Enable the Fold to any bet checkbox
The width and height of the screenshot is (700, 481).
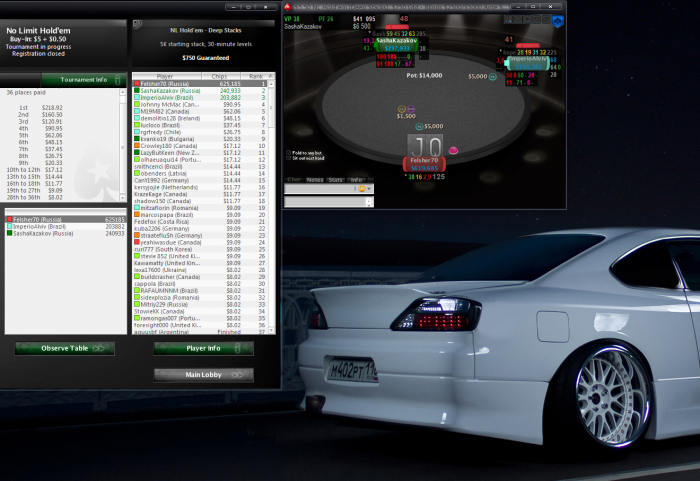coord(288,153)
